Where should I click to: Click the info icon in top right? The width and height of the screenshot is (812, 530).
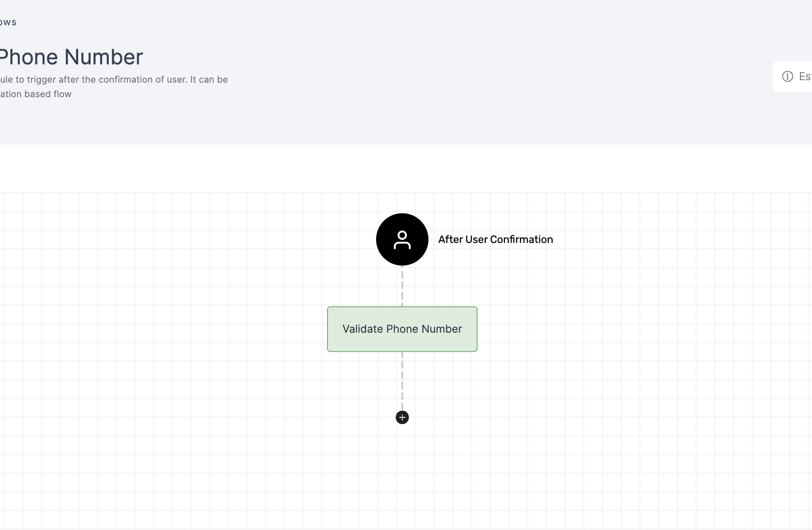tap(788, 76)
